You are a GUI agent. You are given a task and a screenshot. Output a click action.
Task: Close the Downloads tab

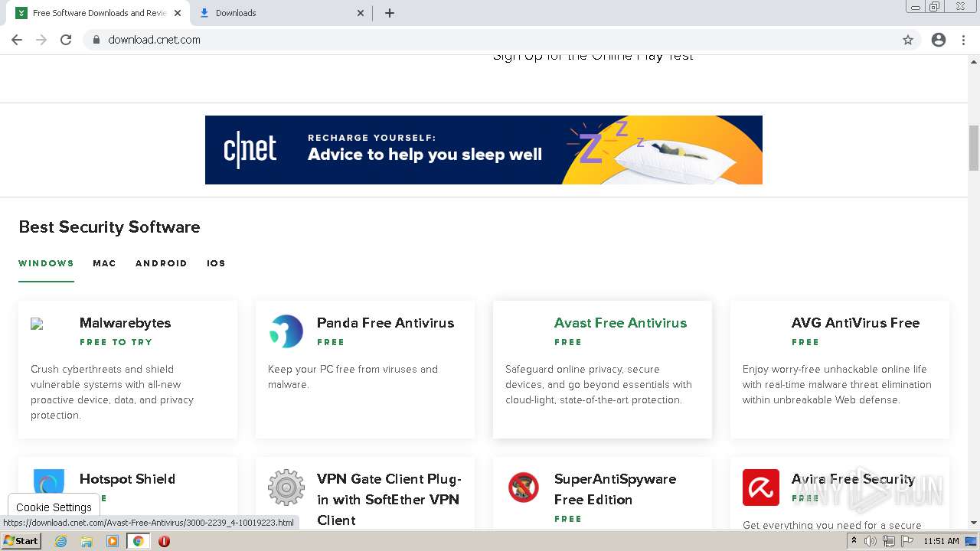[361, 13]
